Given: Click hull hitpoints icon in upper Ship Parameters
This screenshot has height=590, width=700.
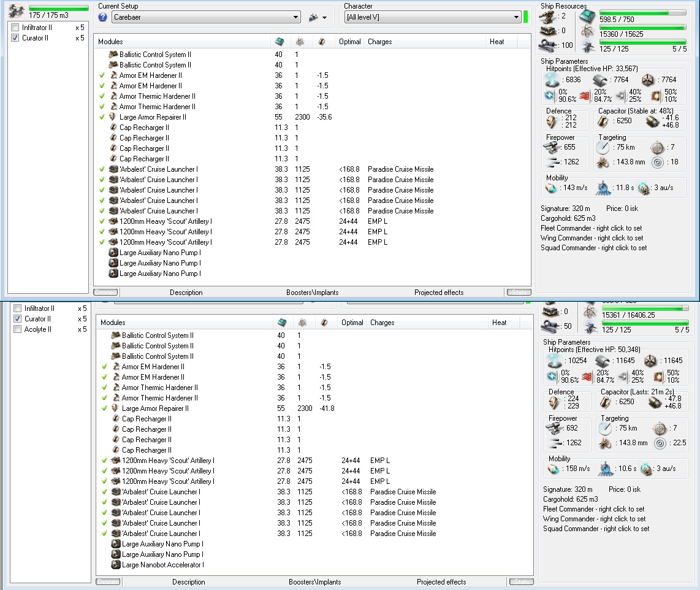Looking at the screenshot, I should point(648,80).
